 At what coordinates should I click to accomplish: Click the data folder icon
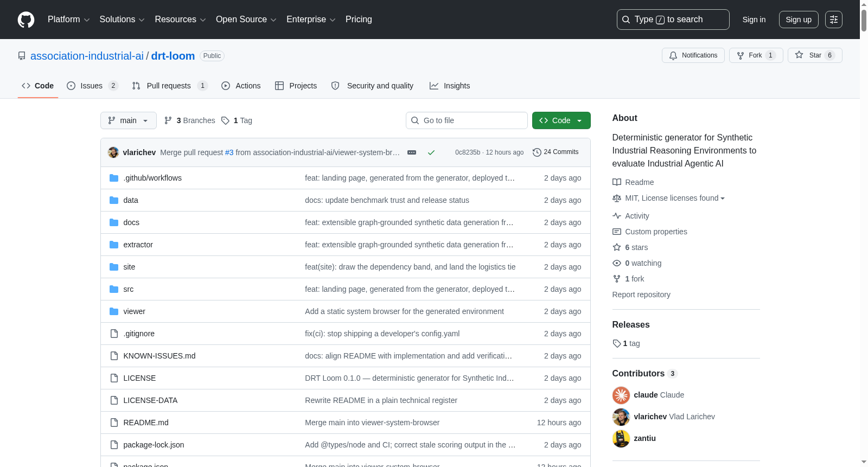coord(114,200)
